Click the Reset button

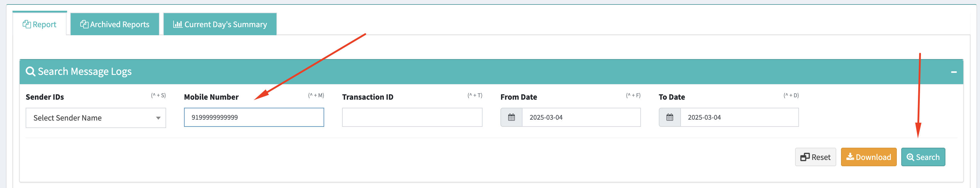[815, 157]
